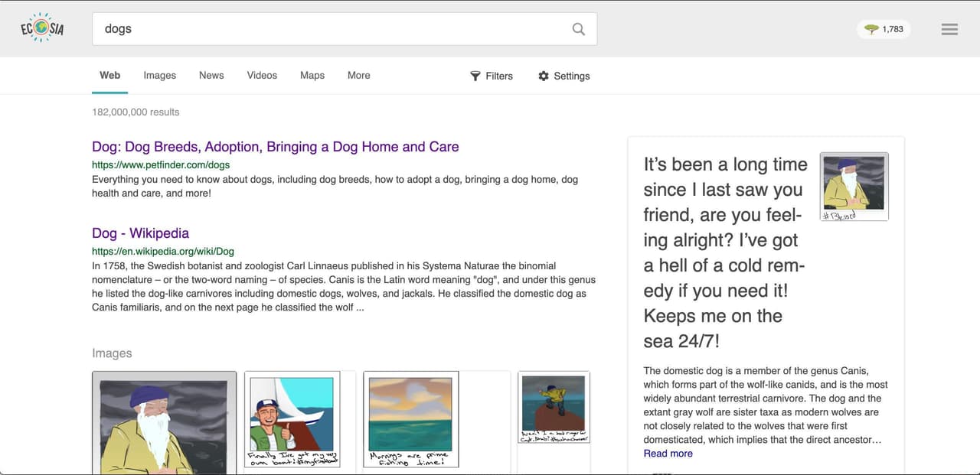Open the bearded sailor image thumbnail
This screenshot has height=475, width=980.
[165, 423]
